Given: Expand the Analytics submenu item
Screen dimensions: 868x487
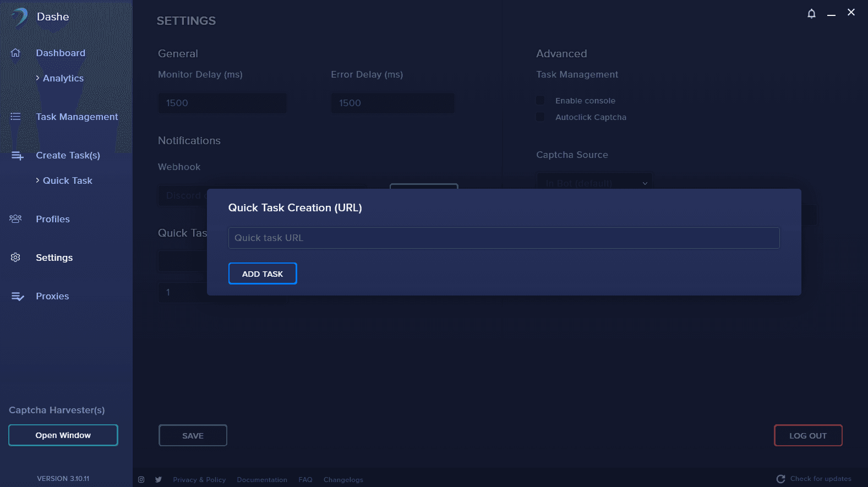Looking at the screenshot, I should (63, 78).
